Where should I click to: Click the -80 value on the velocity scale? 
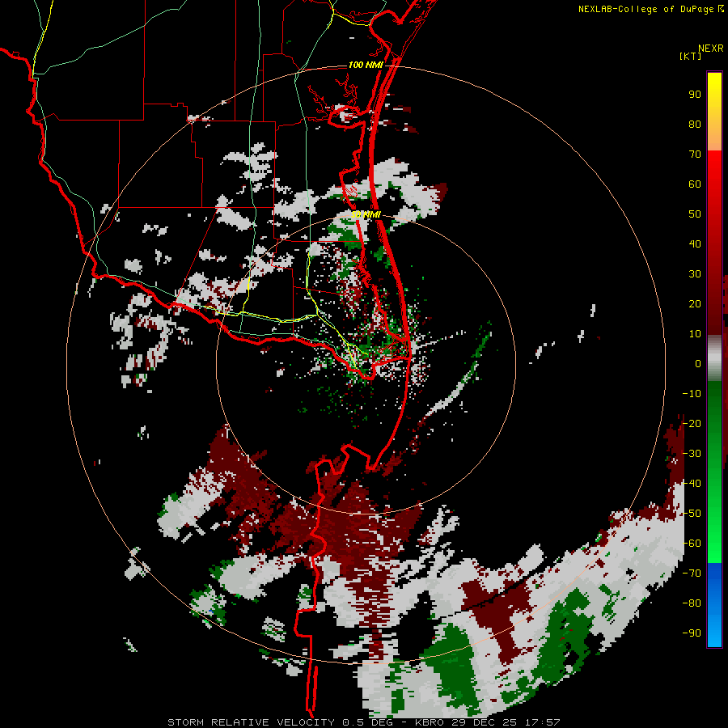692,603
